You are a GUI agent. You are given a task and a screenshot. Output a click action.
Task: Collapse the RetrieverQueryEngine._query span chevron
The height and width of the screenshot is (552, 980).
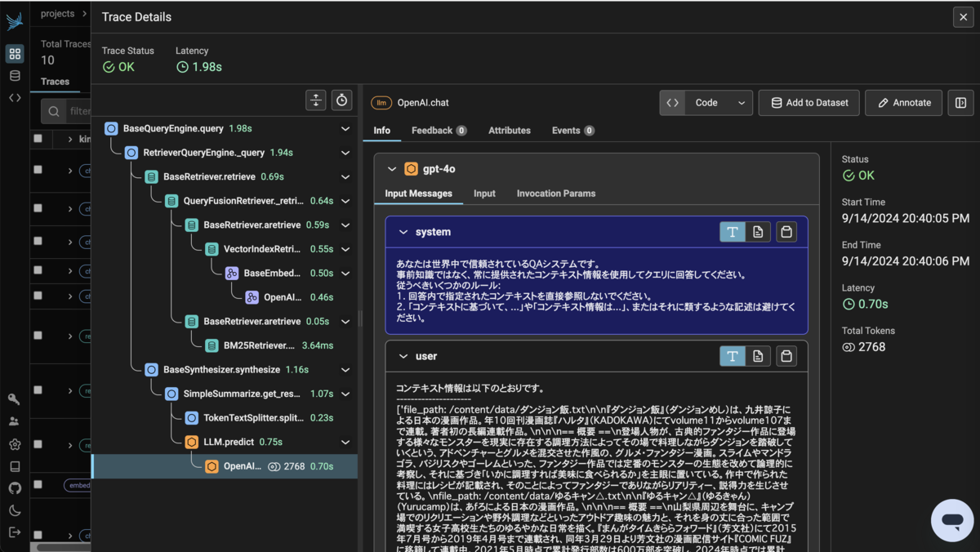[x=345, y=153]
